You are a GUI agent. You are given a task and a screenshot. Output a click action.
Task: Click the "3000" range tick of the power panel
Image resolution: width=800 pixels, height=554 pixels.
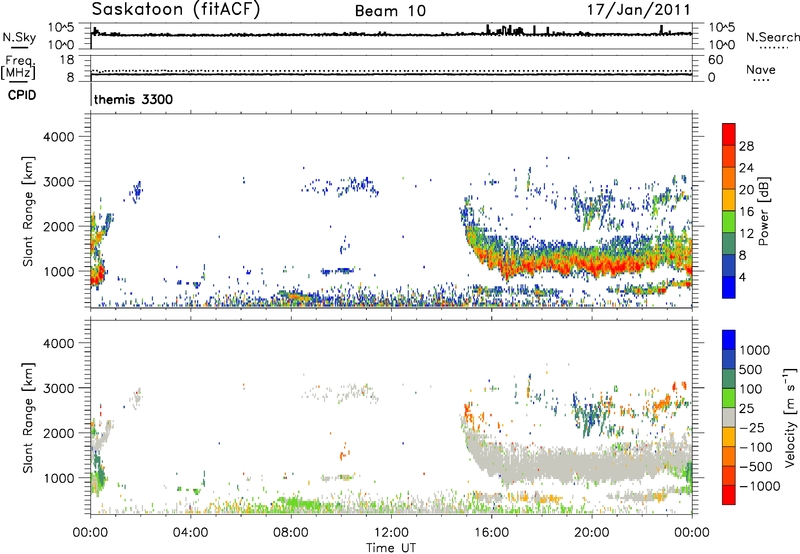(59, 182)
